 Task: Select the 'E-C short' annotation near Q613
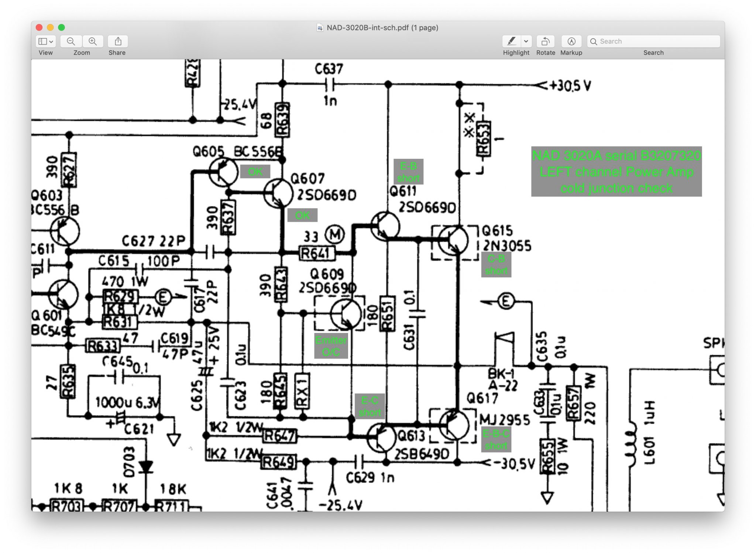click(370, 406)
